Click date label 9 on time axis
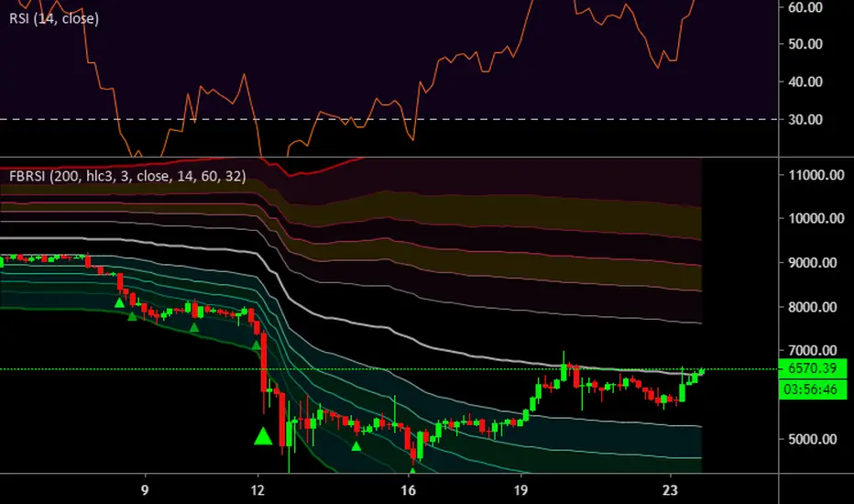The height and width of the screenshot is (504, 854). pos(145,490)
